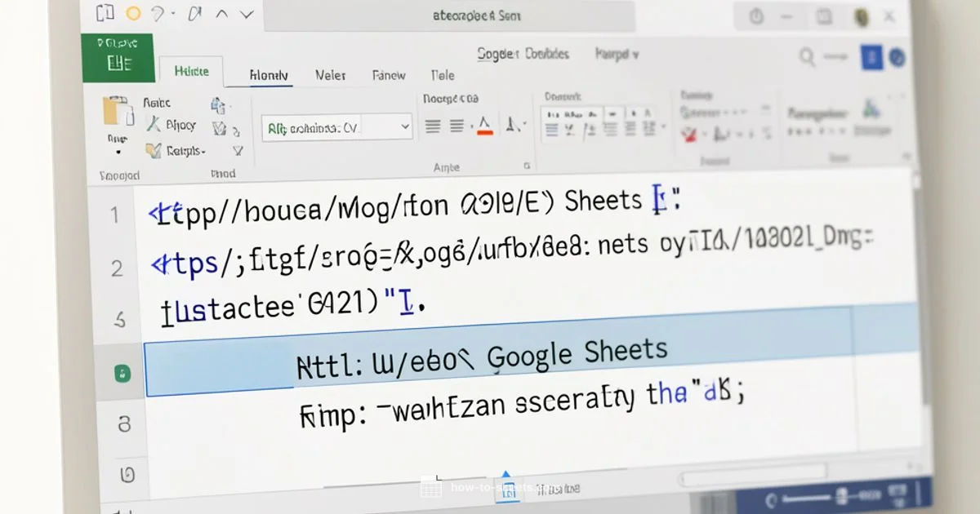This screenshot has width=980, height=514.
Task: Click the Reiqpls format painter button
Action: [176, 151]
